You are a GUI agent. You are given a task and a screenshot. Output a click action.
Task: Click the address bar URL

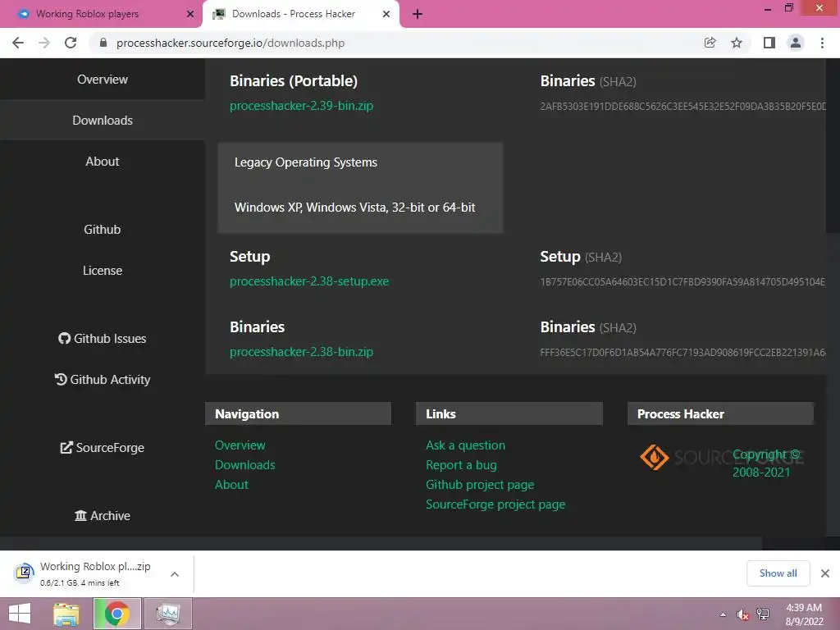(x=231, y=43)
